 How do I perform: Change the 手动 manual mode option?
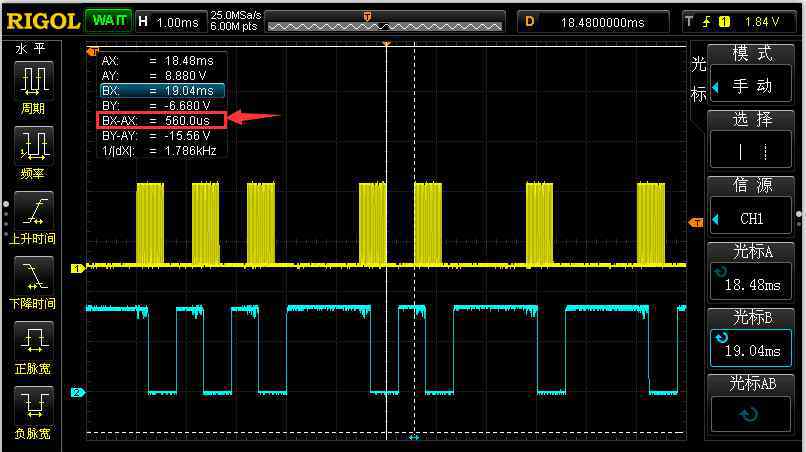pyautogui.click(x=751, y=86)
